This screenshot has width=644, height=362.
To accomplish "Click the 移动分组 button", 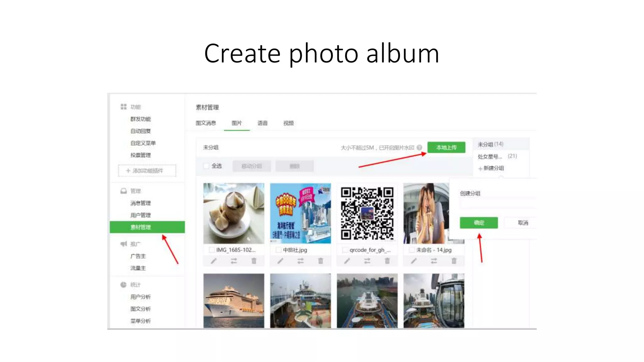I will 252,166.
